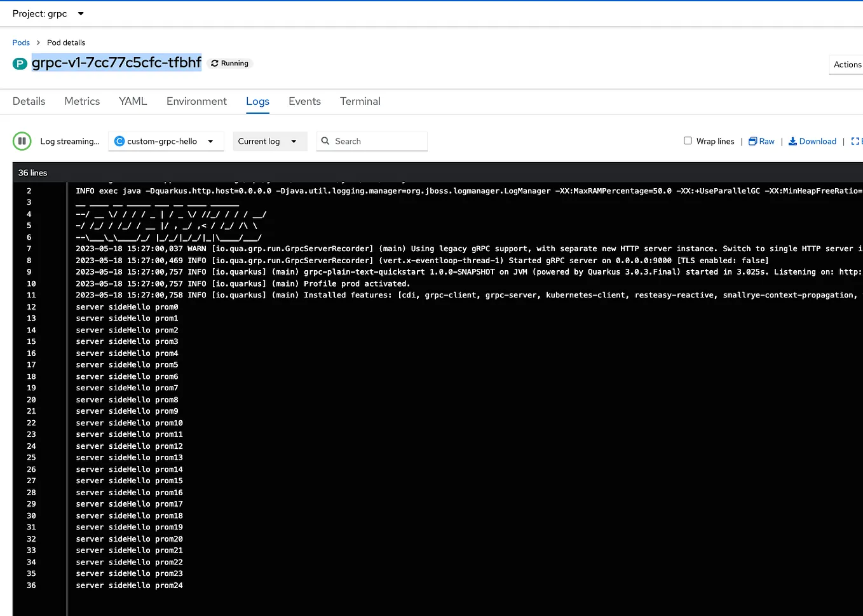863x616 pixels.
Task: Open the Terminal tab
Action: point(360,101)
